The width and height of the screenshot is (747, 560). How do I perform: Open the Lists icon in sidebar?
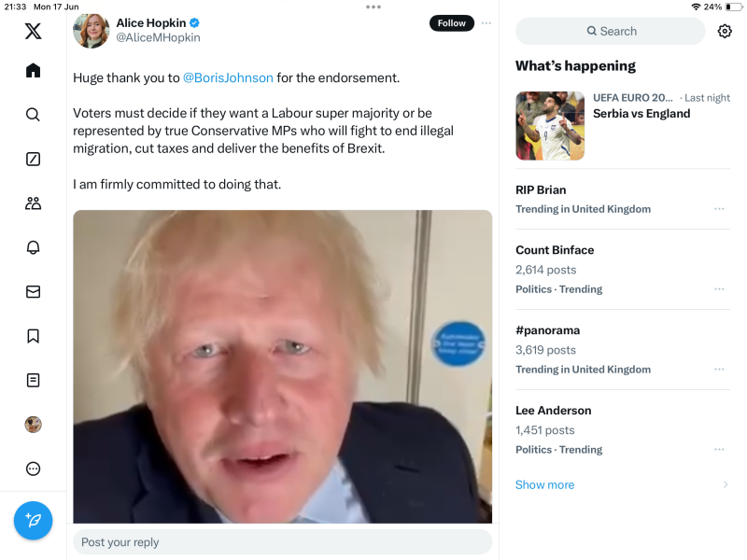point(33,380)
